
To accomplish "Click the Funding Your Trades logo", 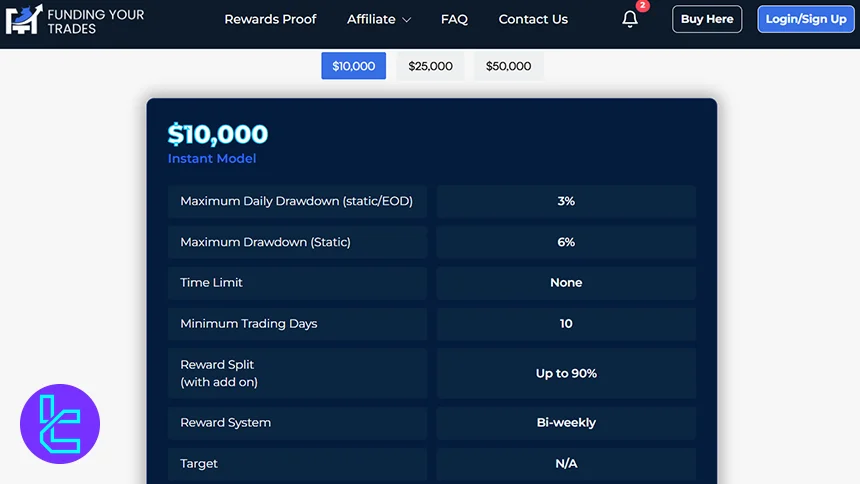I will point(75,19).
